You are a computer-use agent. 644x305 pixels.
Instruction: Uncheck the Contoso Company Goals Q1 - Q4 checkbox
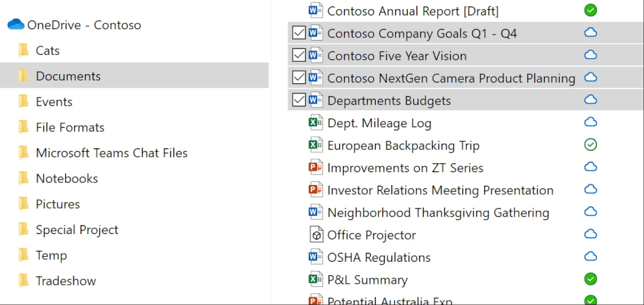298,33
